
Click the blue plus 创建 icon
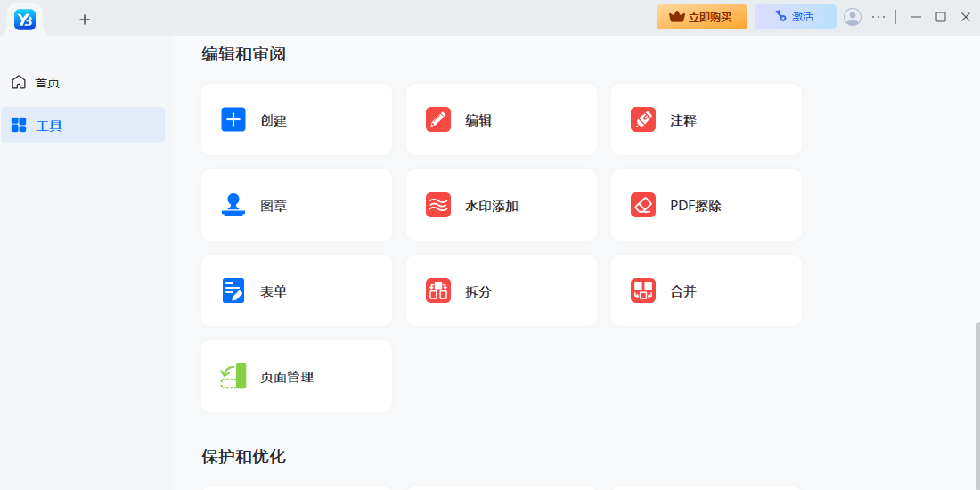[x=233, y=119]
